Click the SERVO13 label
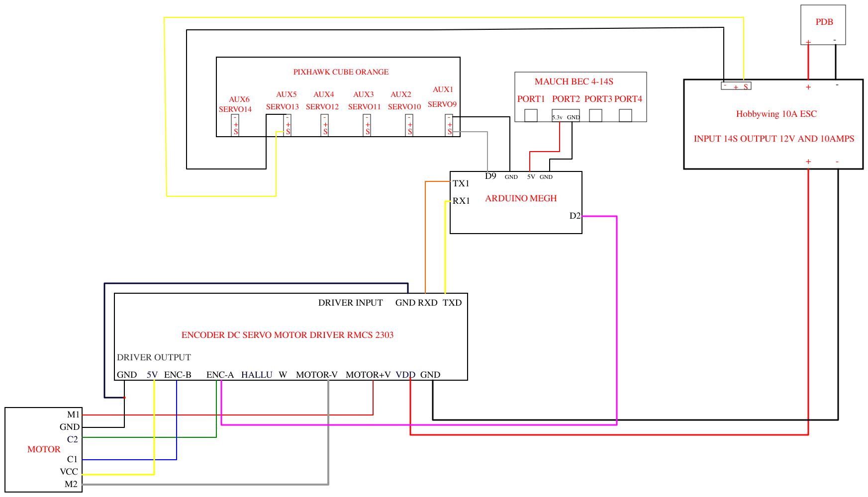 (x=283, y=107)
